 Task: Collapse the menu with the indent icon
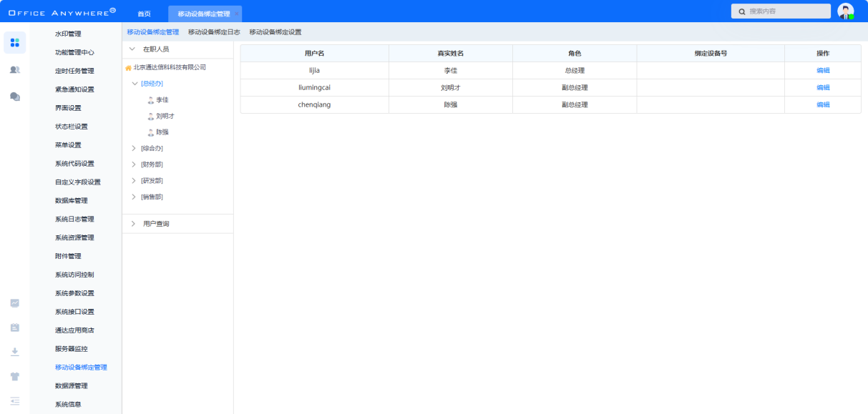14,401
